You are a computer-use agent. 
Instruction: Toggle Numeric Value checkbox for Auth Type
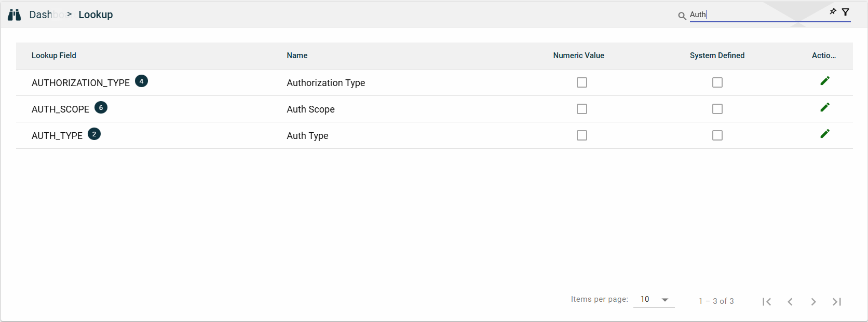[582, 135]
